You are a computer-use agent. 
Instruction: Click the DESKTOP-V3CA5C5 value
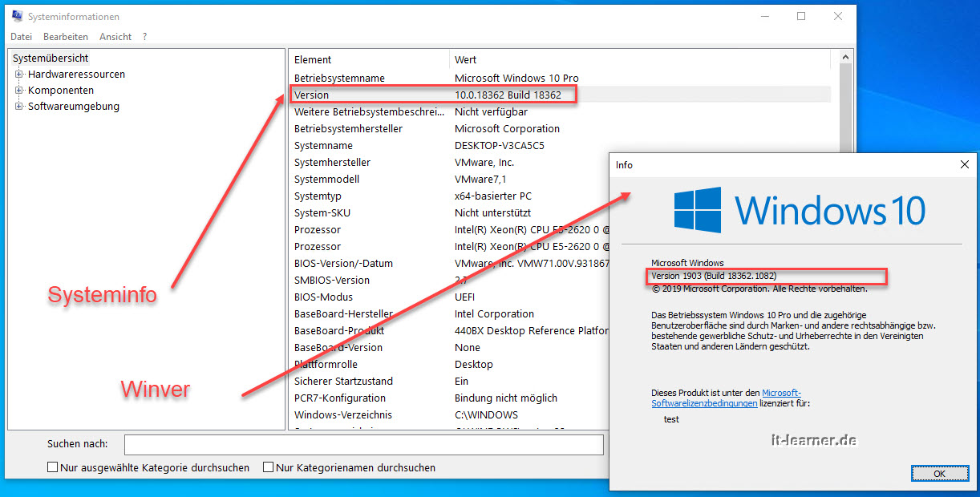click(x=501, y=146)
